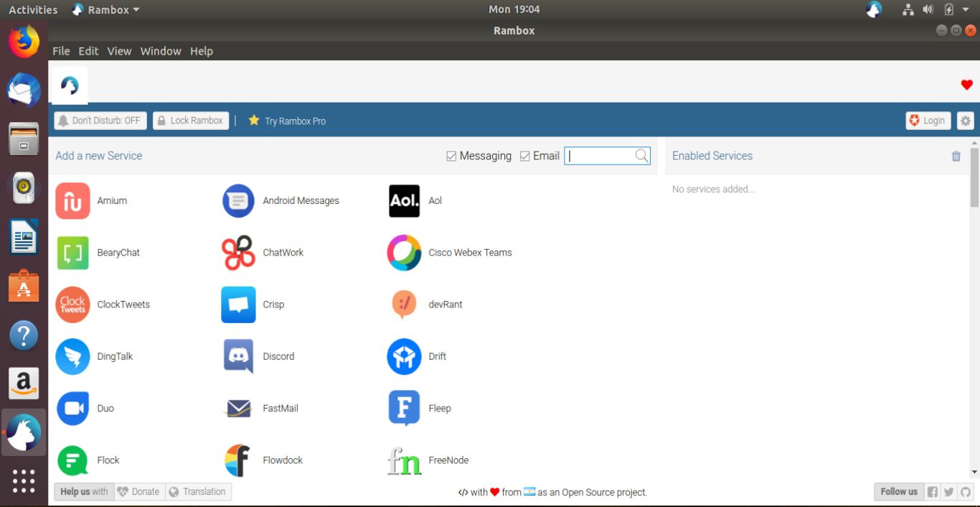Toggle the Messaging filter checkbox
980x507 pixels.
click(x=451, y=155)
